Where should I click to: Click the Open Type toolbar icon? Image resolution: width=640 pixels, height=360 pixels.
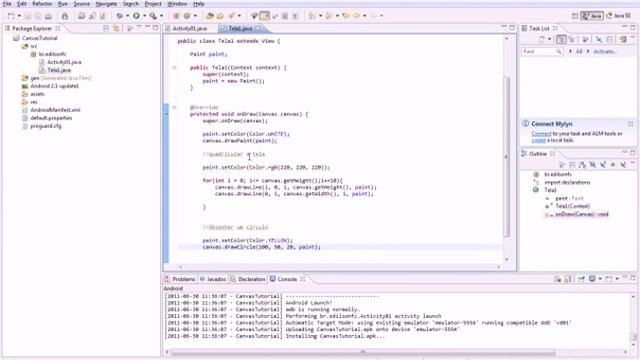pos(210,16)
